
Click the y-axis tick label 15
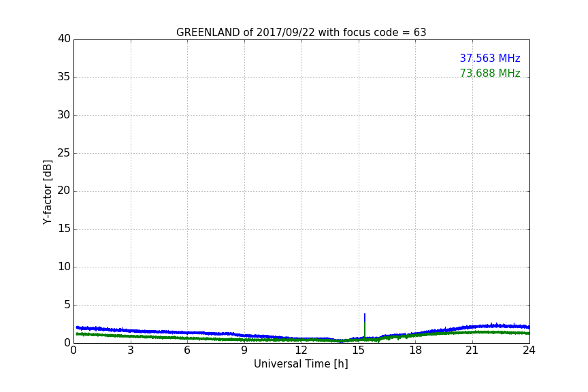64,229
